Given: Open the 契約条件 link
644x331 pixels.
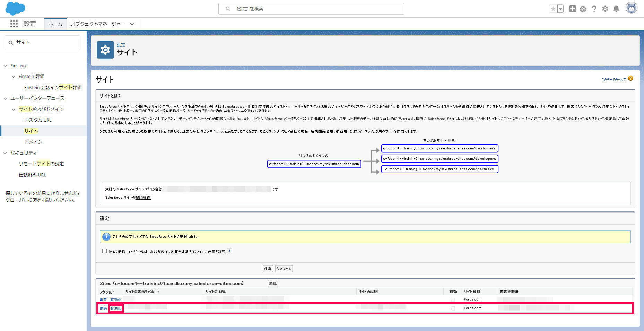Looking at the screenshot, I should tap(143, 198).
